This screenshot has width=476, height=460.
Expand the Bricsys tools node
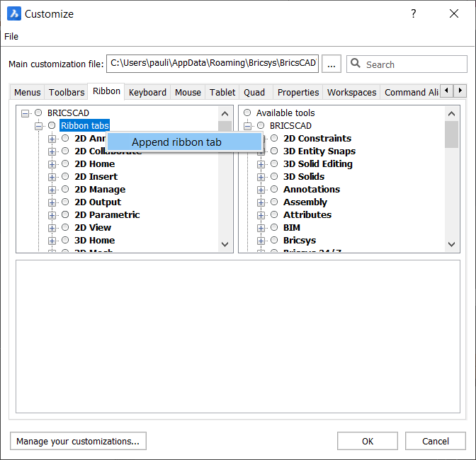coord(261,241)
